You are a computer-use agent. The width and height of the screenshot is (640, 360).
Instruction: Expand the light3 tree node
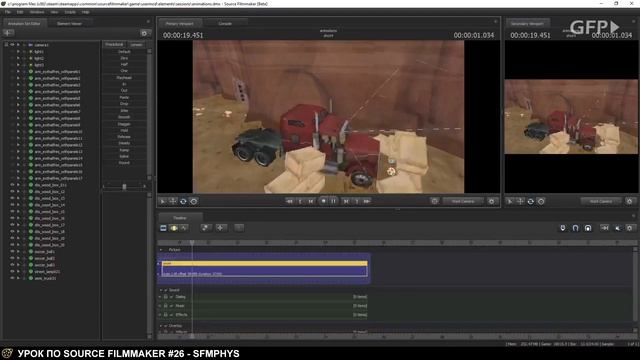coord(18,65)
